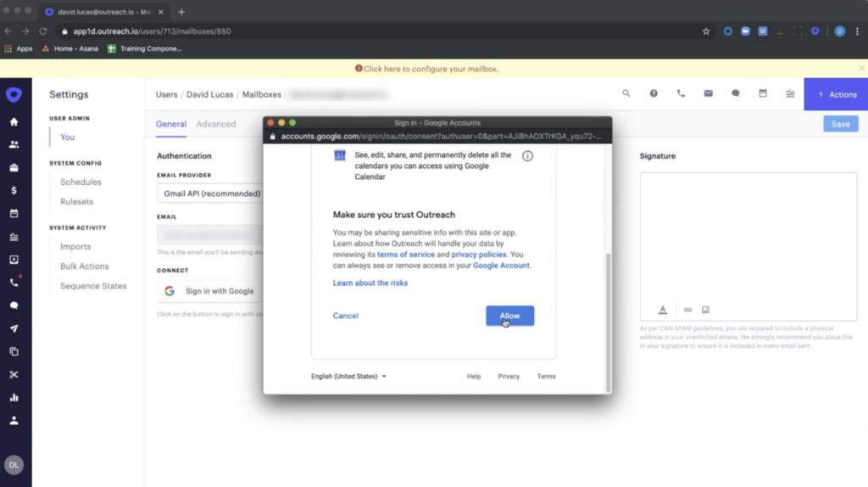Open the Templates copy icon in sidebar

point(14,352)
